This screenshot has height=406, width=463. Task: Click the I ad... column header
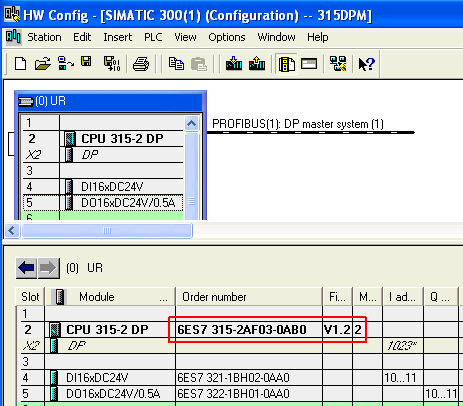tap(403, 296)
